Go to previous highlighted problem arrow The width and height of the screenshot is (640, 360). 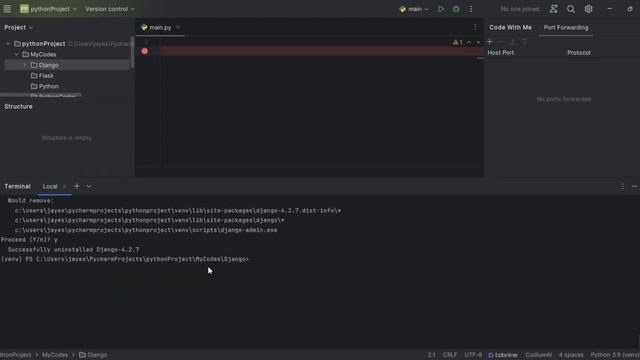coord(469,42)
